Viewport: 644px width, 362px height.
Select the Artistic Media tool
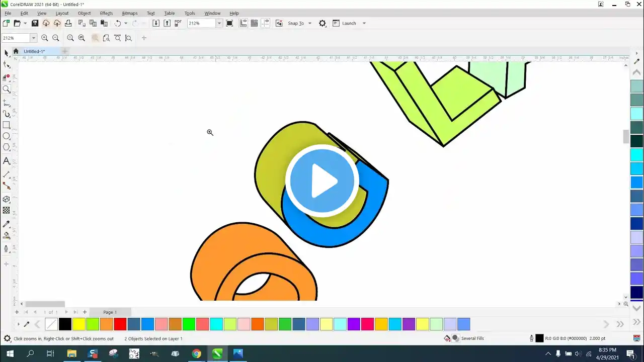(x=7, y=114)
